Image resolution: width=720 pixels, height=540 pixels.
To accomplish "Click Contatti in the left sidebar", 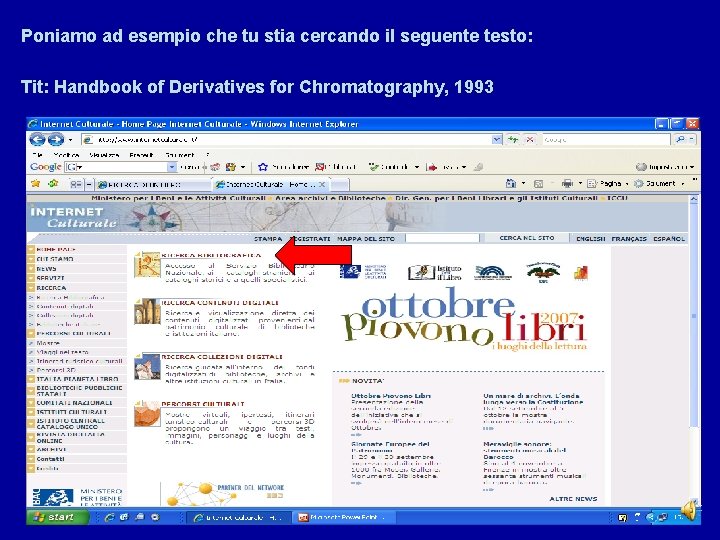I will point(51,459).
